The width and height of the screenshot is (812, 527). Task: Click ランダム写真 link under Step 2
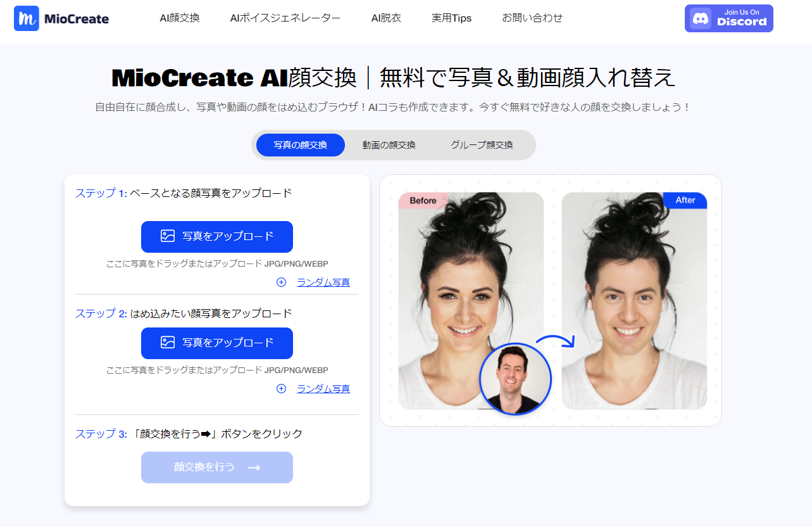pos(323,389)
